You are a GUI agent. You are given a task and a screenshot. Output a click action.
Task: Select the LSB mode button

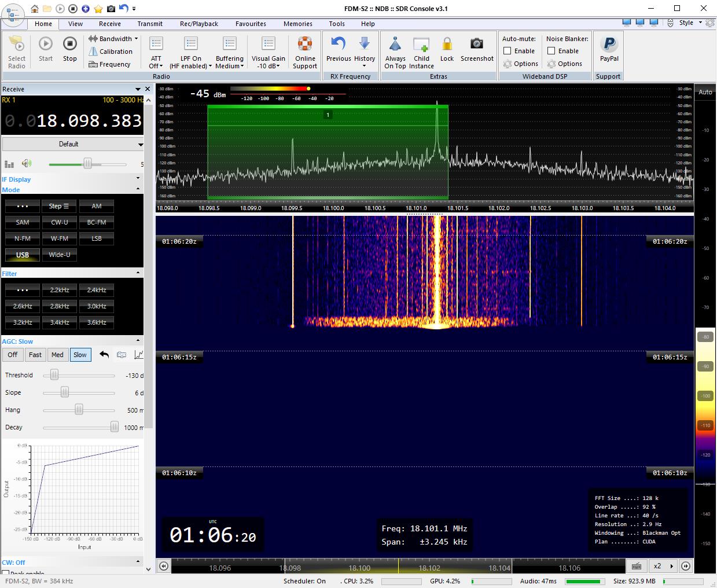97,238
